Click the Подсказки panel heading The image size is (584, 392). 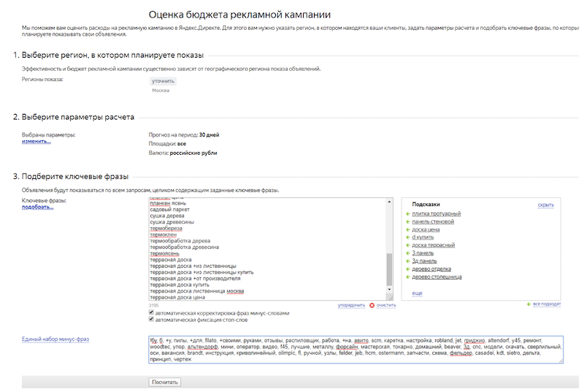coord(426,204)
